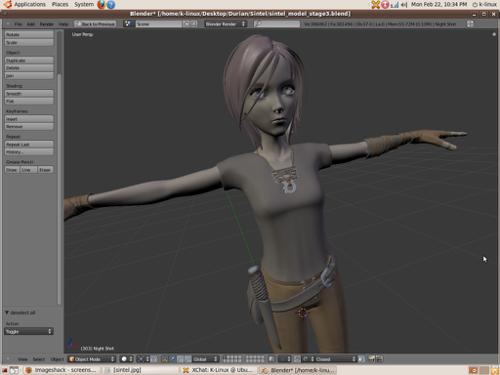Click the search field in info header
Screen dimensions: 500x375
(x=277, y=24)
